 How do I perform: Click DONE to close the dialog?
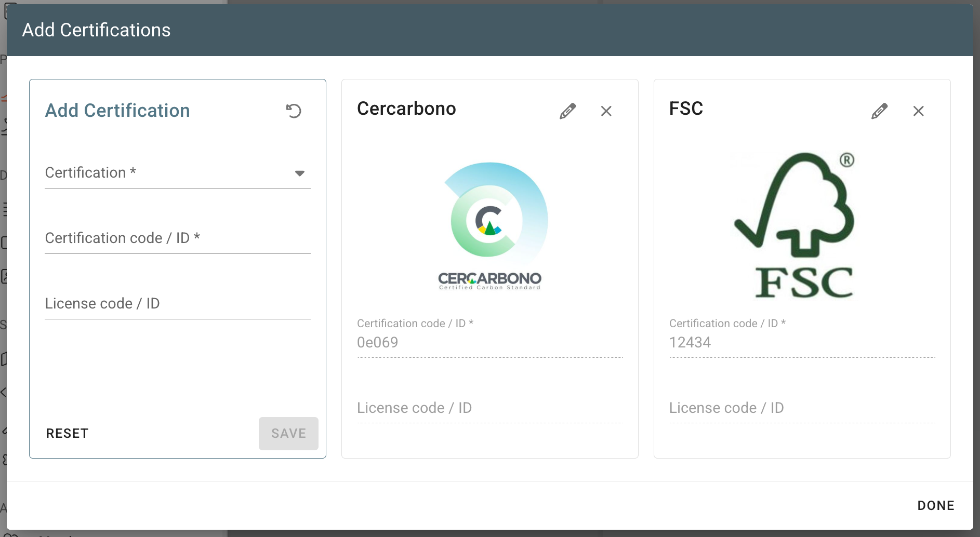[936, 506]
